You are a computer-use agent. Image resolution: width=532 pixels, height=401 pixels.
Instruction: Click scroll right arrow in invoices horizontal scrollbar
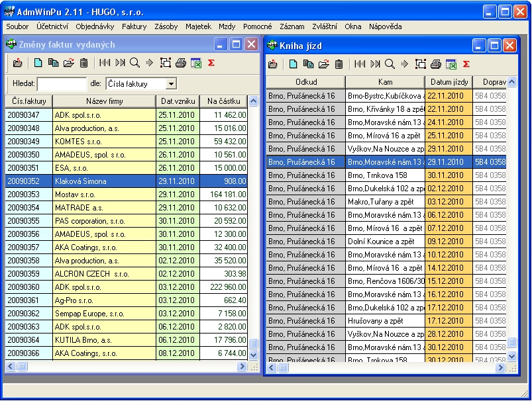[x=242, y=366]
